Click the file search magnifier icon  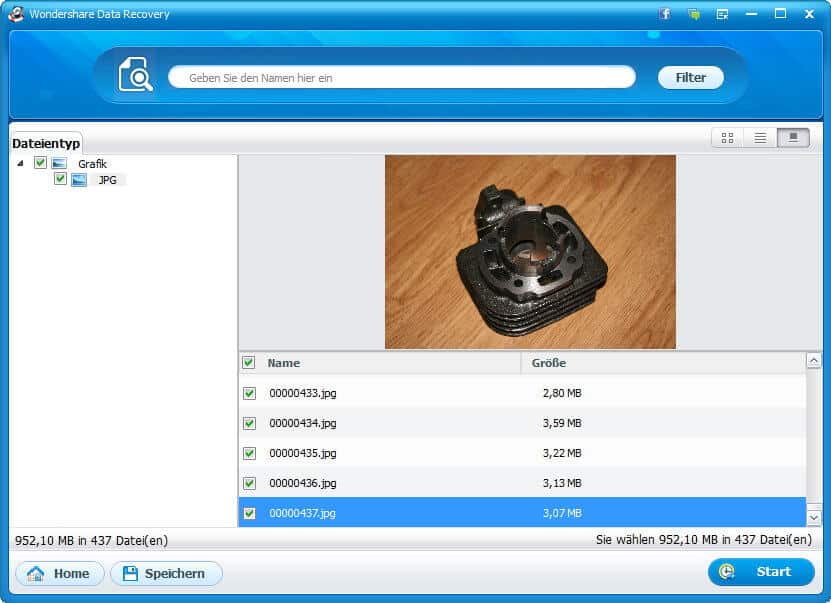[136, 74]
